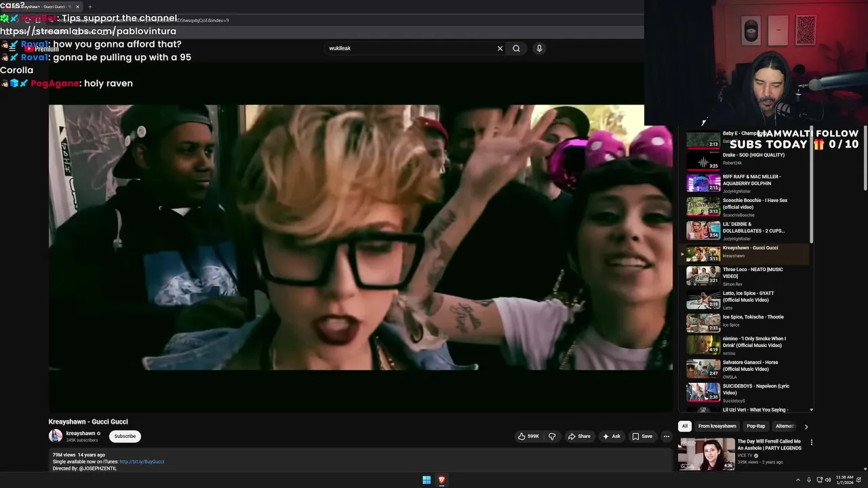Open the kreayshawn channel name link
The width and height of the screenshot is (868, 488).
click(81, 433)
